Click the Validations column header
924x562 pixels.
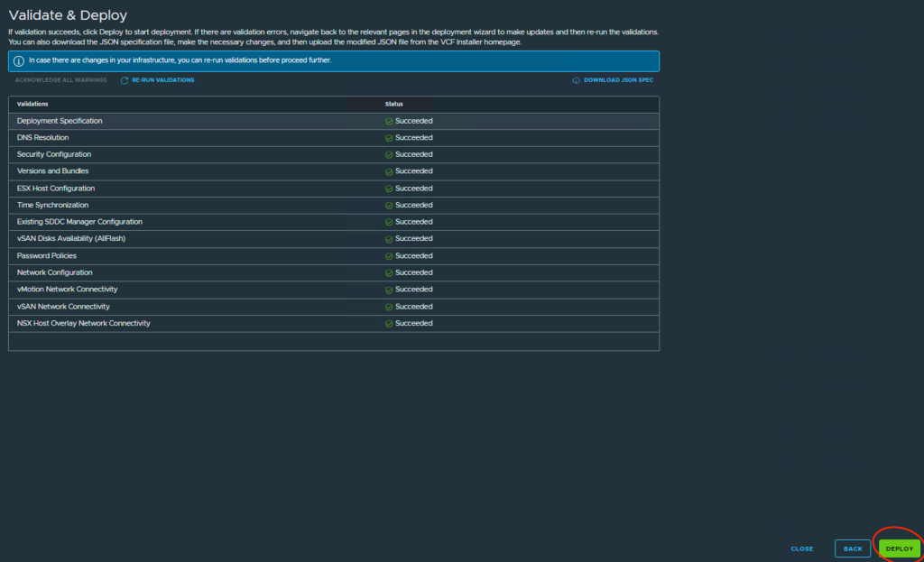tap(32, 104)
